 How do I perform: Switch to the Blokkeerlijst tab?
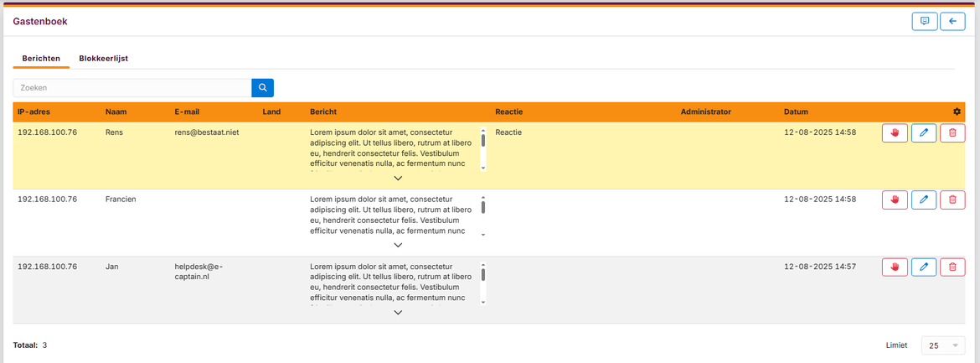103,59
